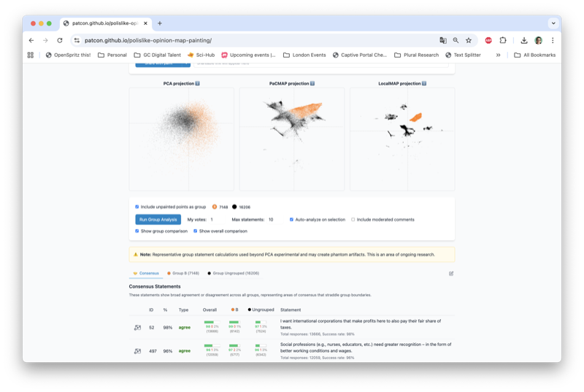
Task: Click the PaCMAP projection info icon
Action: click(312, 84)
